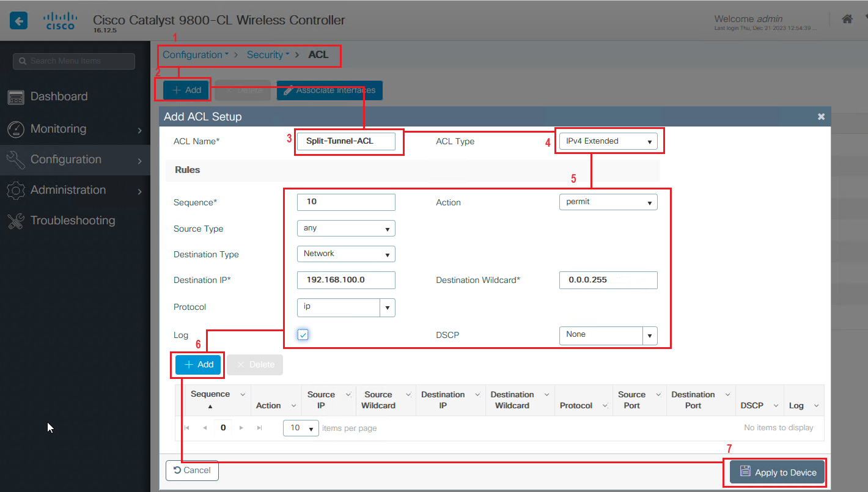Go to next page of rules table
Screen dimensions: 868x492
click(241, 428)
